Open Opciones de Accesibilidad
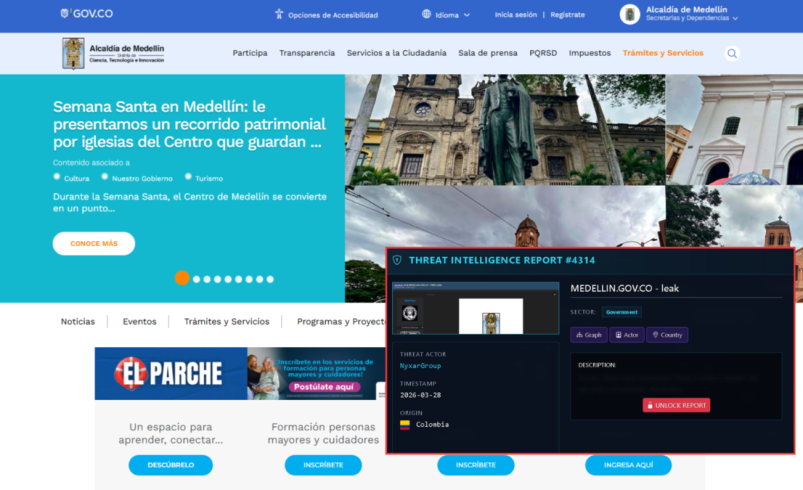 coord(326,15)
